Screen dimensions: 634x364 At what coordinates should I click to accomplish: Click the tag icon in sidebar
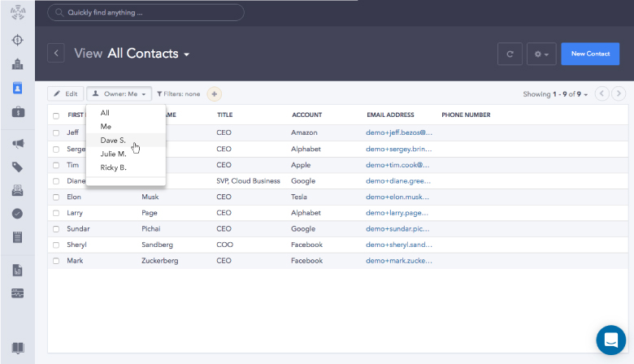pos(17,167)
